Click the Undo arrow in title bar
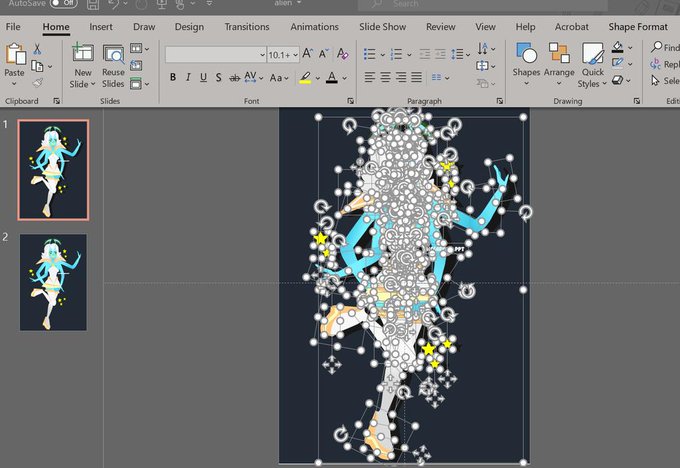Screen dimensions: 680x468 click(x=114, y=4)
